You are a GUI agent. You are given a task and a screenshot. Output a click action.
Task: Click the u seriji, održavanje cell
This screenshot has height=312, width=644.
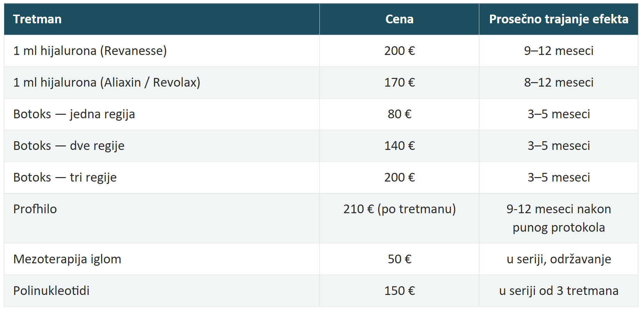coord(559,259)
